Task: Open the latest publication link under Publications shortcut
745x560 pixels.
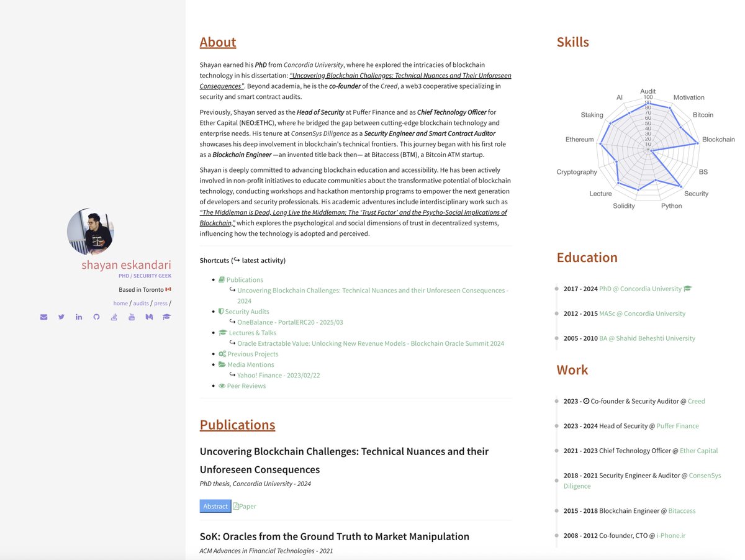Action: point(372,296)
